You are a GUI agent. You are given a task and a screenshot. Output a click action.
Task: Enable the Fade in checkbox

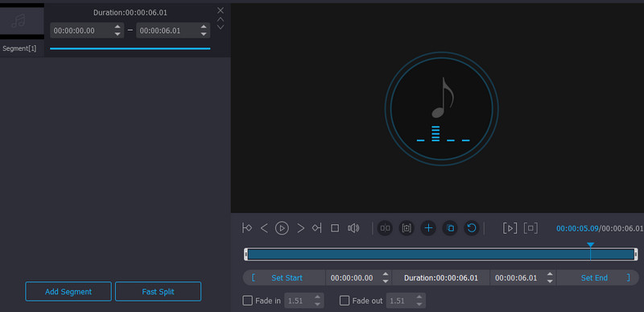(248, 301)
